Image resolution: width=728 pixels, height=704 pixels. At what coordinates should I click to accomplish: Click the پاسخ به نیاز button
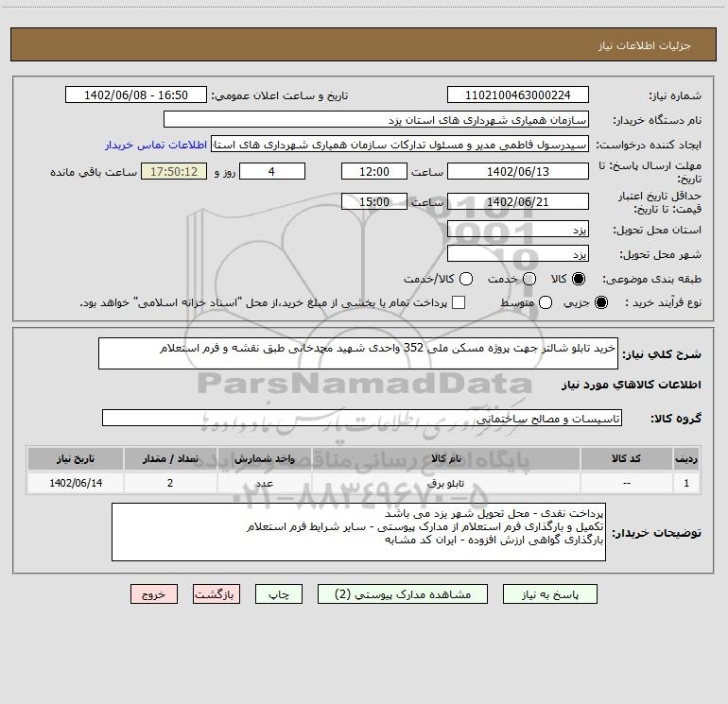pos(549,594)
